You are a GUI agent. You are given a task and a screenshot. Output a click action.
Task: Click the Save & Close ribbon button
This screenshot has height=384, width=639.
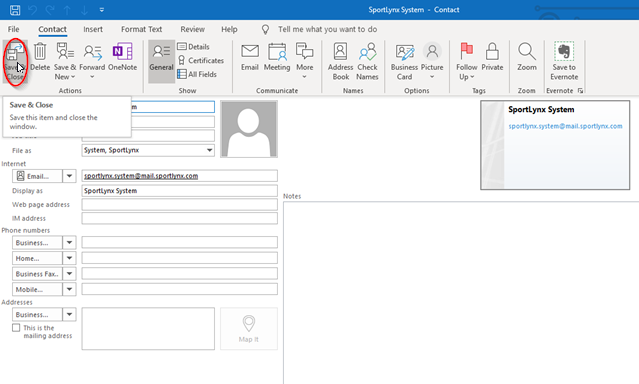[x=15, y=62]
